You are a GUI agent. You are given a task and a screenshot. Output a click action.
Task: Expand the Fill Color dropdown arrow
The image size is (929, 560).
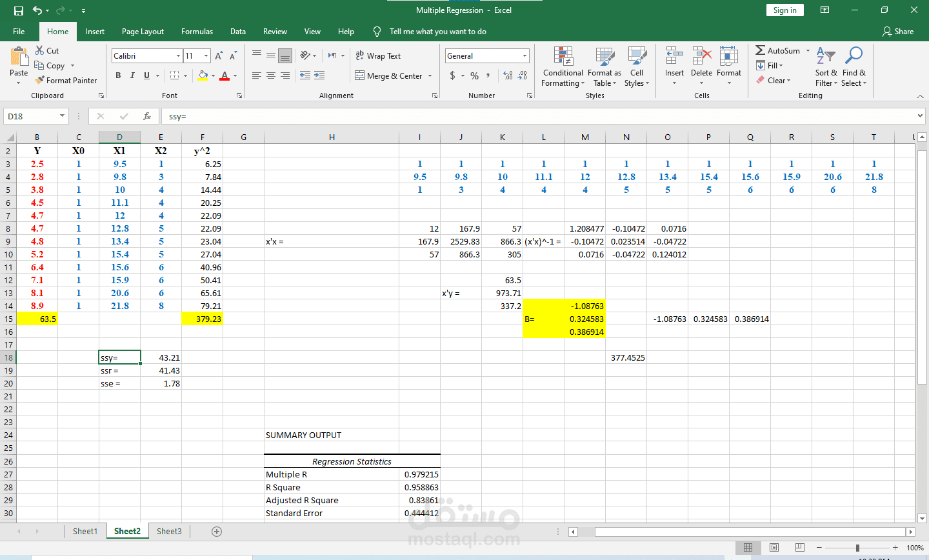click(212, 76)
